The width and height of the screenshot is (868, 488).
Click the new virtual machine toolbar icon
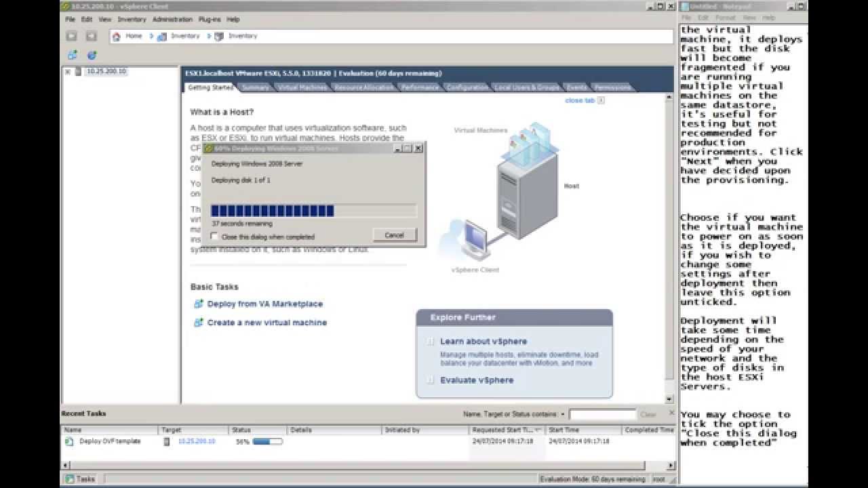click(x=72, y=55)
